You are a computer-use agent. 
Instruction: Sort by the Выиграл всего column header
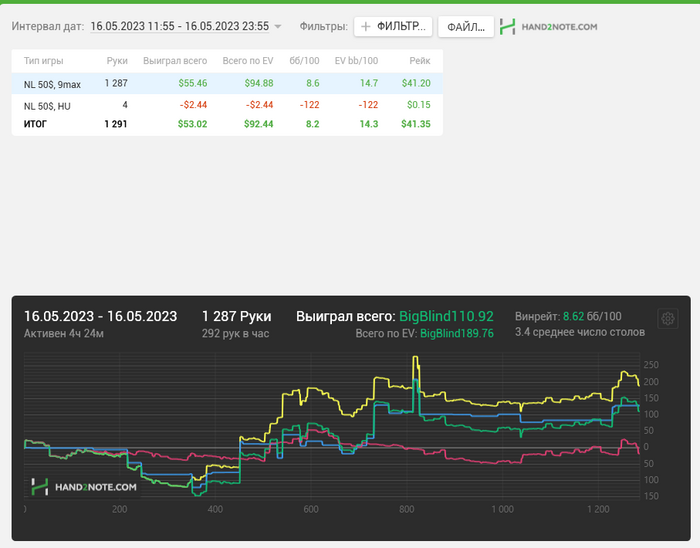(x=175, y=61)
